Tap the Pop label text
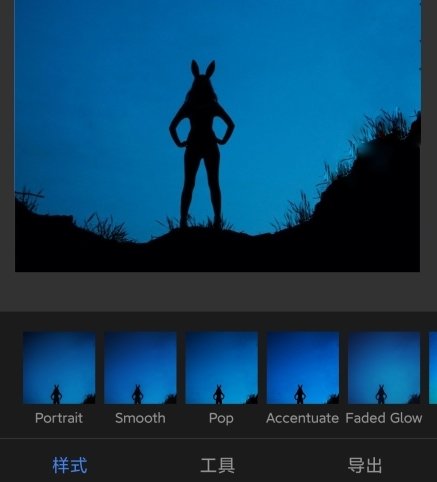This screenshot has height=482, width=437. [x=221, y=418]
